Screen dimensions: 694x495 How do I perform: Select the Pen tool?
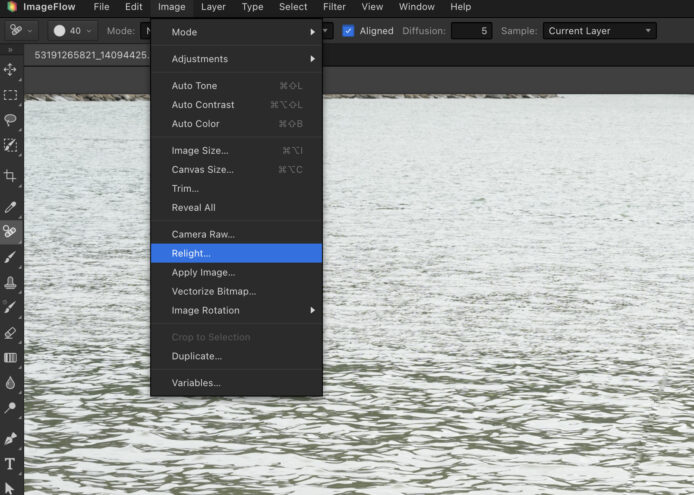tap(10, 439)
